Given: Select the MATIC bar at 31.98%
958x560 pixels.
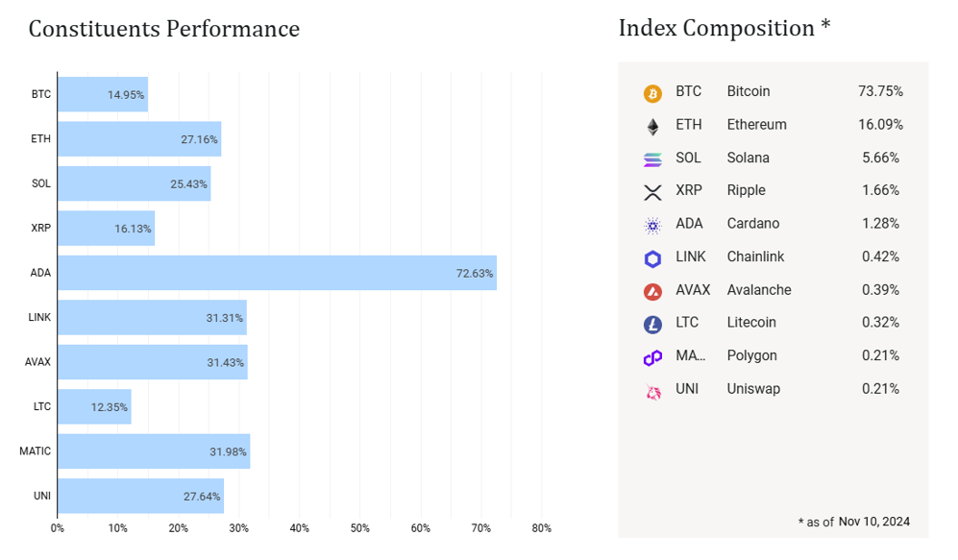Looking at the screenshot, I should click(154, 451).
